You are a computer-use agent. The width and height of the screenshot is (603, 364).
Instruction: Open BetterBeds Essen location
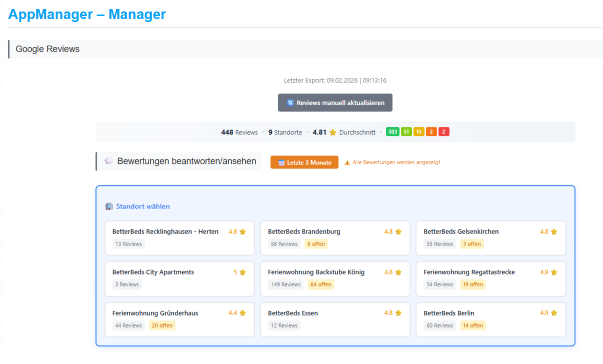[x=335, y=319]
